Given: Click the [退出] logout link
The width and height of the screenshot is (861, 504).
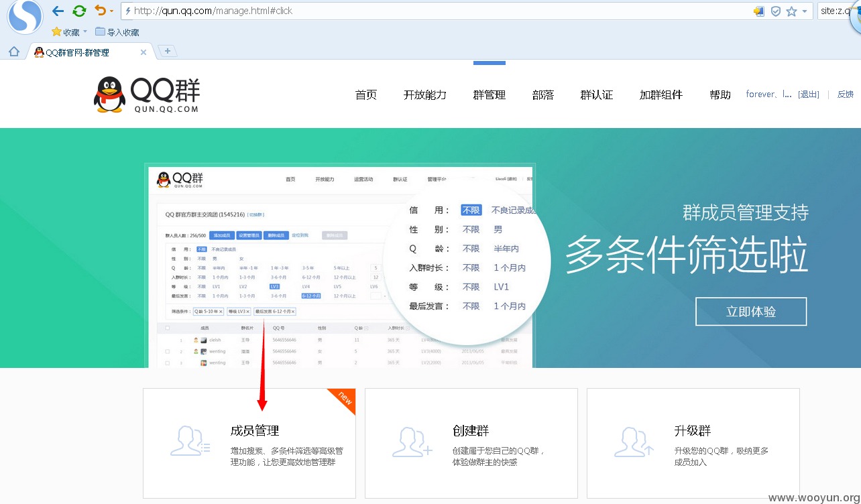Looking at the screenshot, I should click(x=808, y=94).
